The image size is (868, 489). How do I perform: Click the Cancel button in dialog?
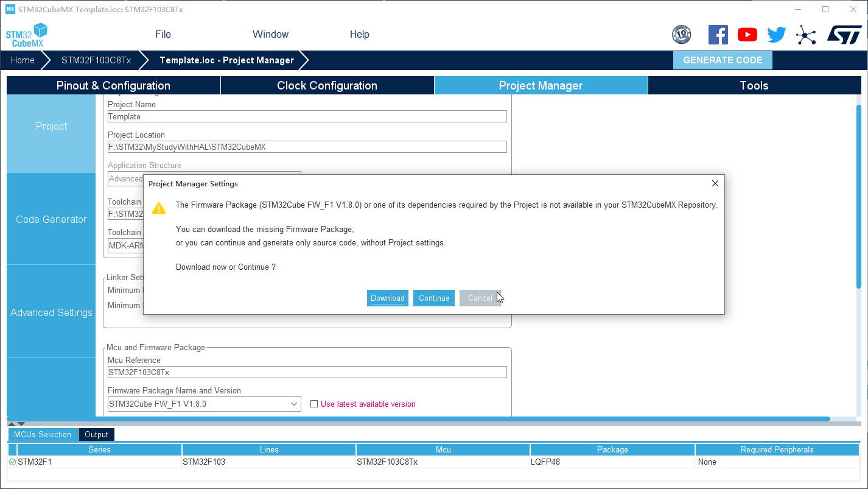pos(480,298)
